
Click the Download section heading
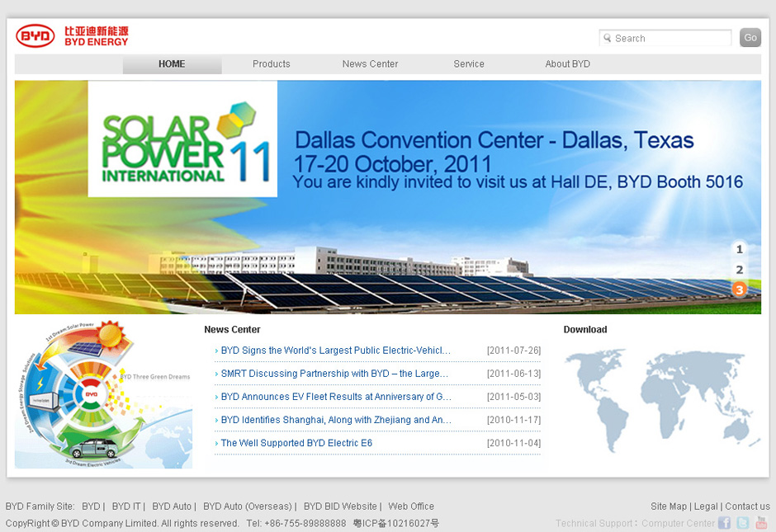(585, 330)
